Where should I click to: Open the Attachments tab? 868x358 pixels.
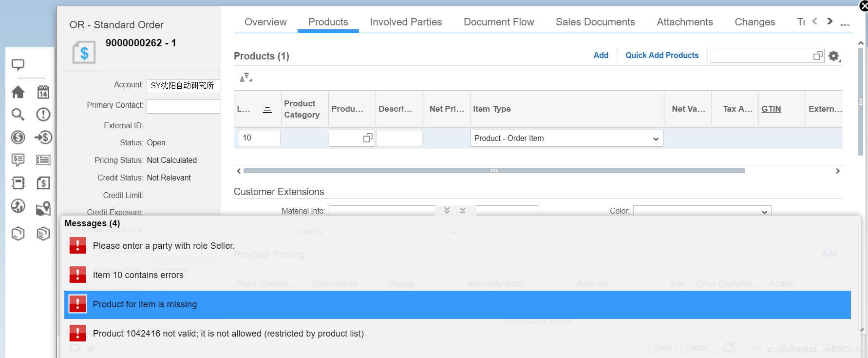point(684,22)
